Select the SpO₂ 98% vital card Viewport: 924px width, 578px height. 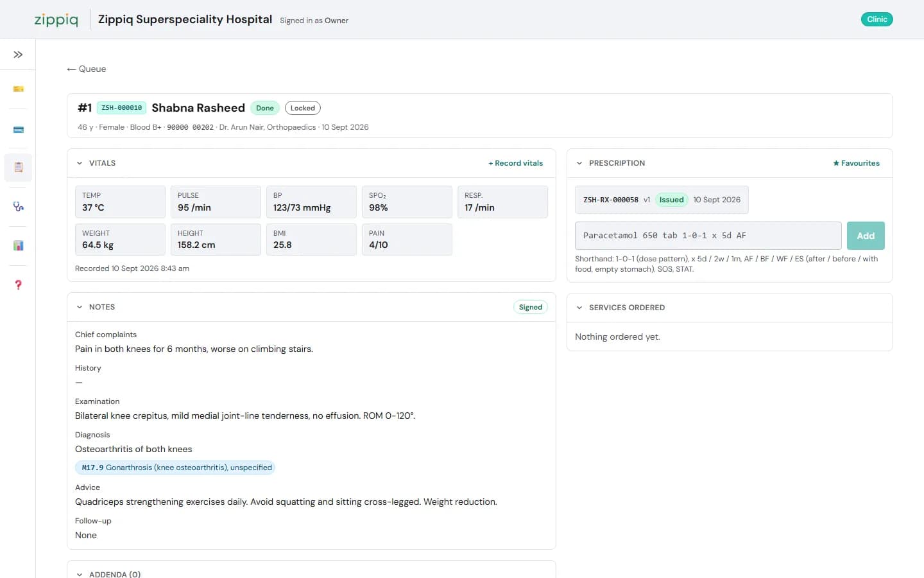coord(407,202)
